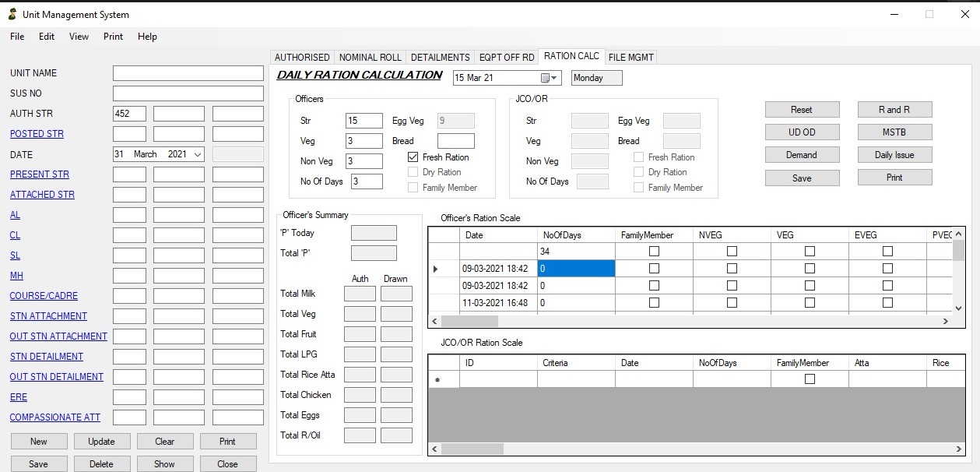
Task: Tick the Officers Fresh Ration checkbox
Action: pyautogui.click(x=413, y=157)
